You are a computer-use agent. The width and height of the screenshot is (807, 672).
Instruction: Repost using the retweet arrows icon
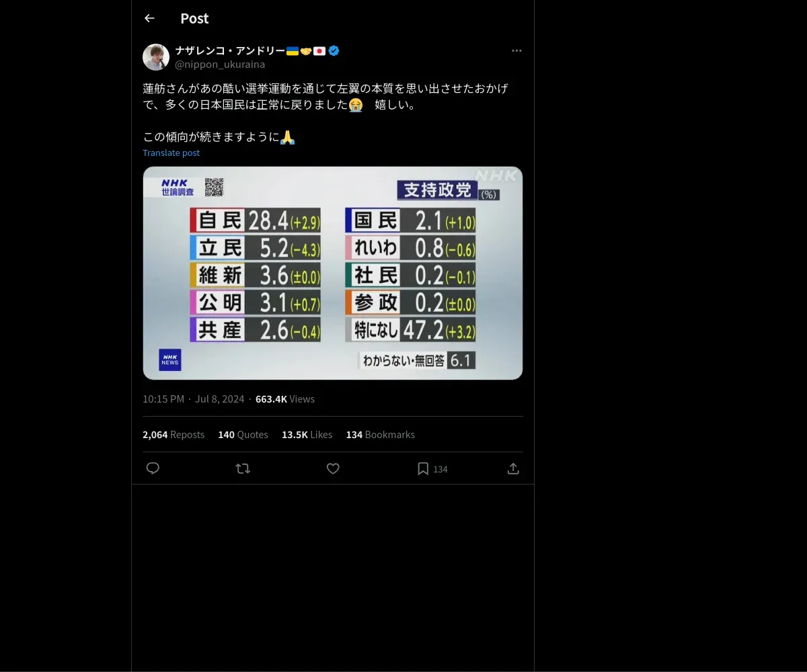coord(243,468)
